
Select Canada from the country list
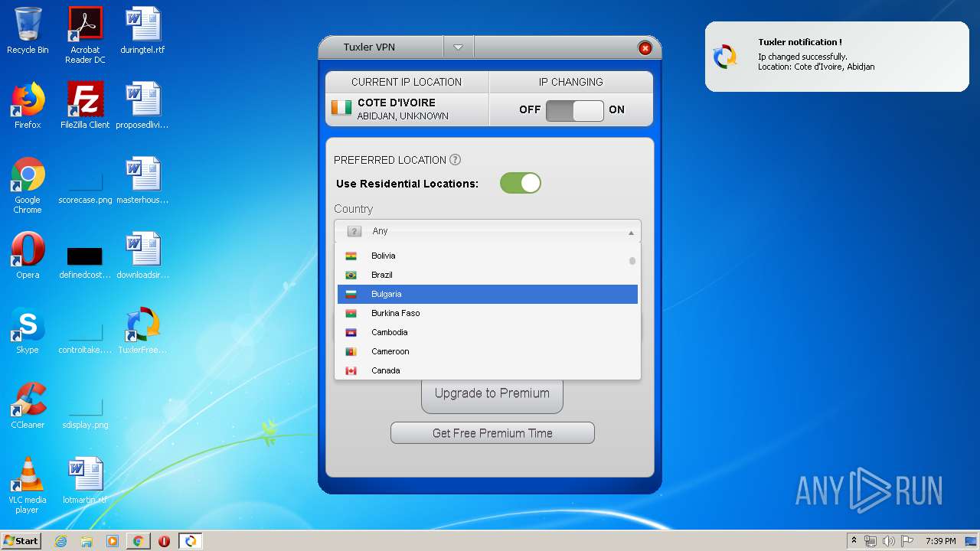(488, 370)
